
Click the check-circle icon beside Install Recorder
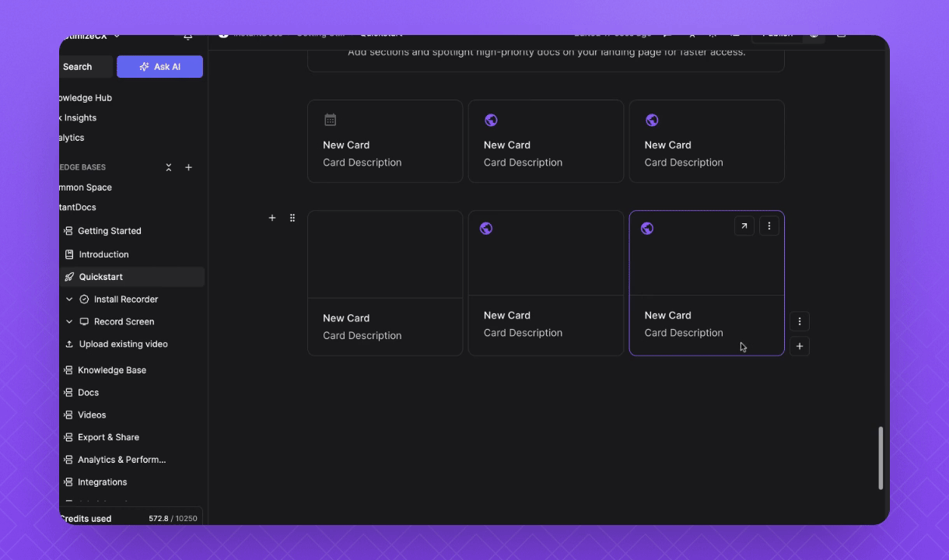click(84, 299)
